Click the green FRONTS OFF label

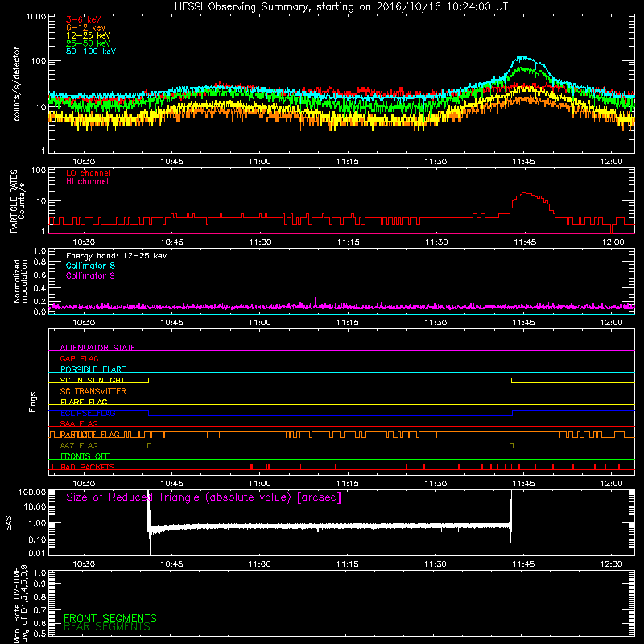[85, 456]
